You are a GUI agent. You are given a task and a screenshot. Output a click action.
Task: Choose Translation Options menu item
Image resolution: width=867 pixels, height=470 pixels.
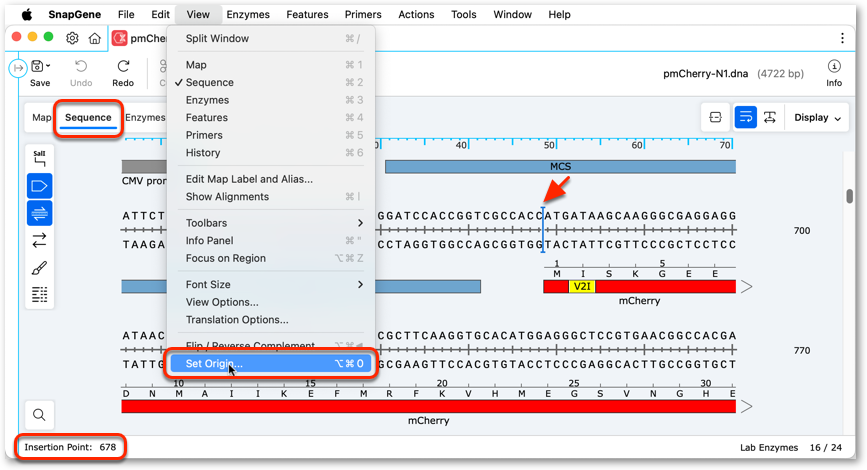click(x=271, y=320)
